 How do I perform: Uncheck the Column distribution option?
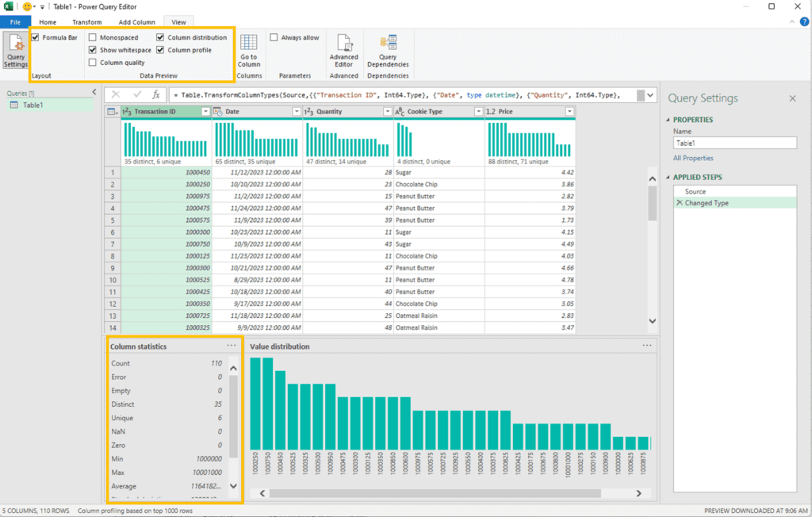point(161,37)
